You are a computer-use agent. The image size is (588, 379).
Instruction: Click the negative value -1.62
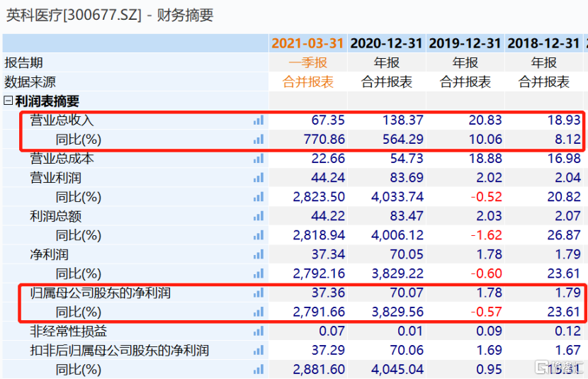(487, 235)
